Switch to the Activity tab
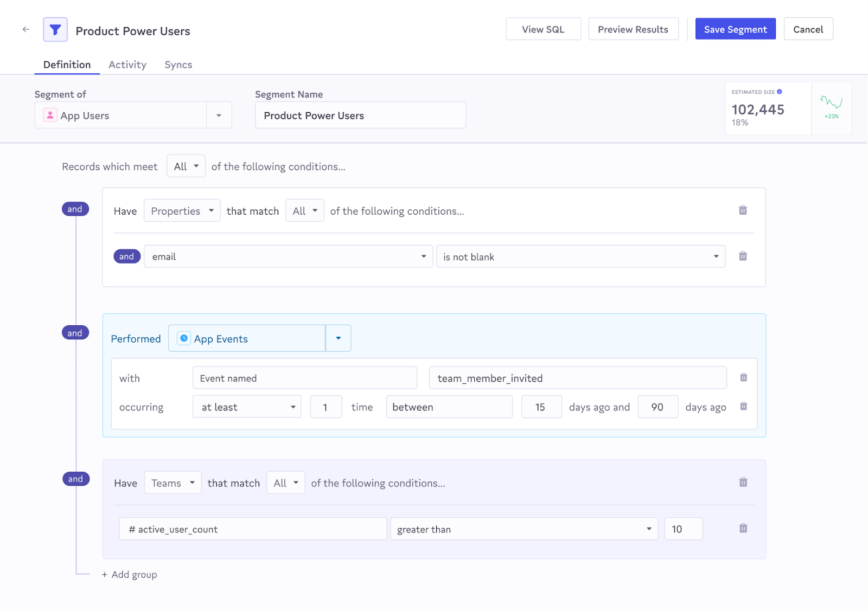The width and height of the screenshot is (868, 611). pyautogui.click(x=127, y=65)
